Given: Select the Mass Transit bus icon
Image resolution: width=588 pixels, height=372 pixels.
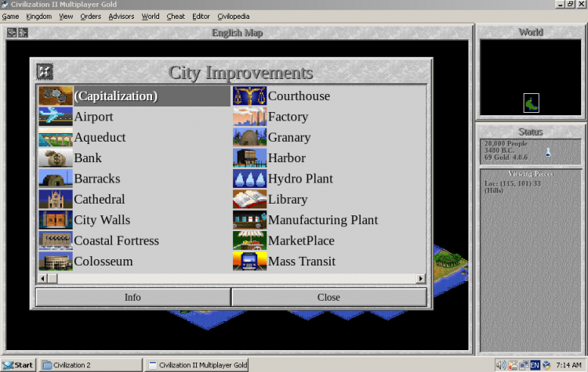Looking at the screenshot, I should click(249, 261).
